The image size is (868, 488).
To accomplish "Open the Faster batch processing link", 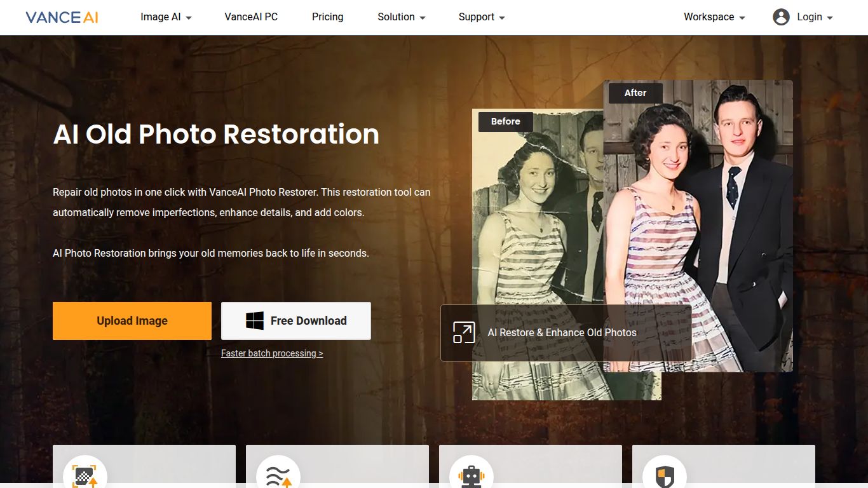I will pyautogui.click(x=272, y=353).
